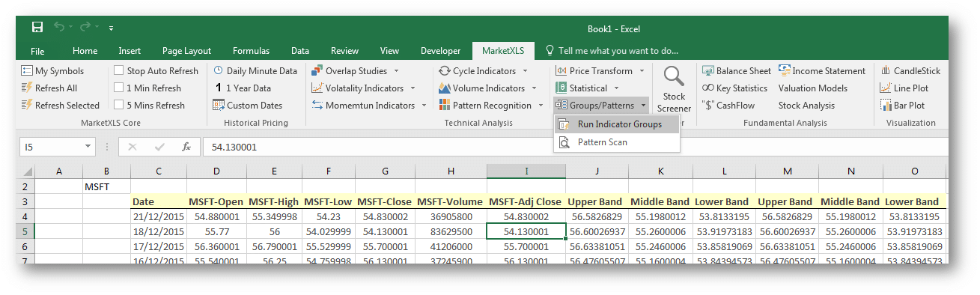Click the formula bar Enter checkmark icon

tap(159, 147)
